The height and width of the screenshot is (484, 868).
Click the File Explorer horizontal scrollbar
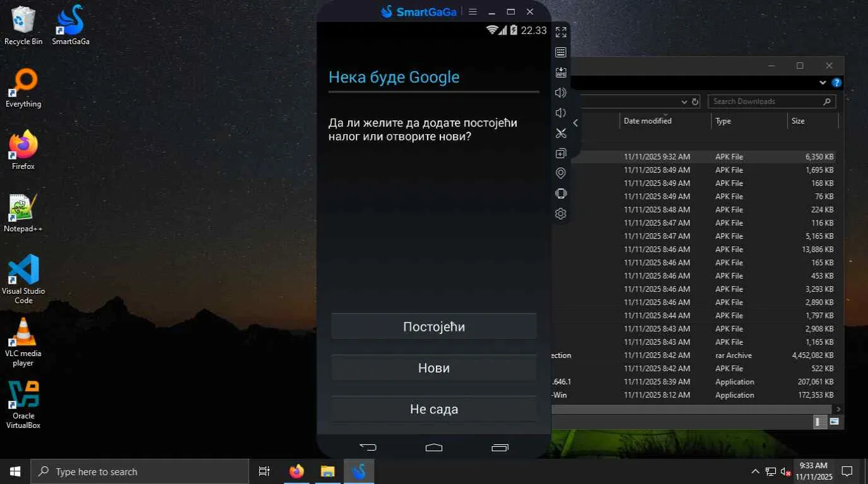[x=691, y=409]
